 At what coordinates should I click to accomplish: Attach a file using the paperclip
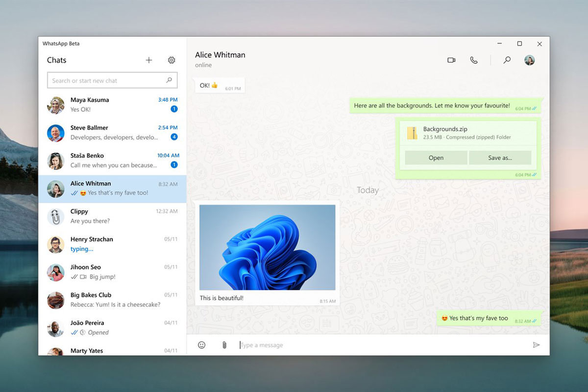pyautogui.click(x=224, y=345)
